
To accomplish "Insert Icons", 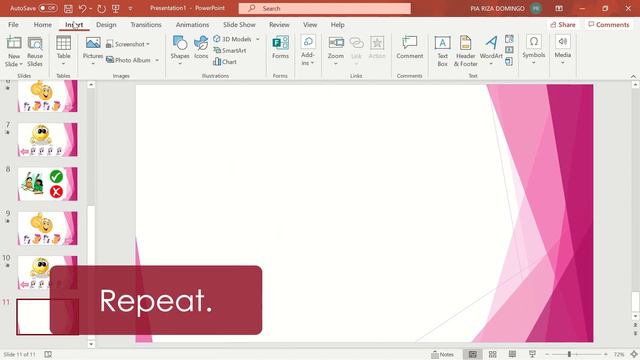I will point(201,48).
